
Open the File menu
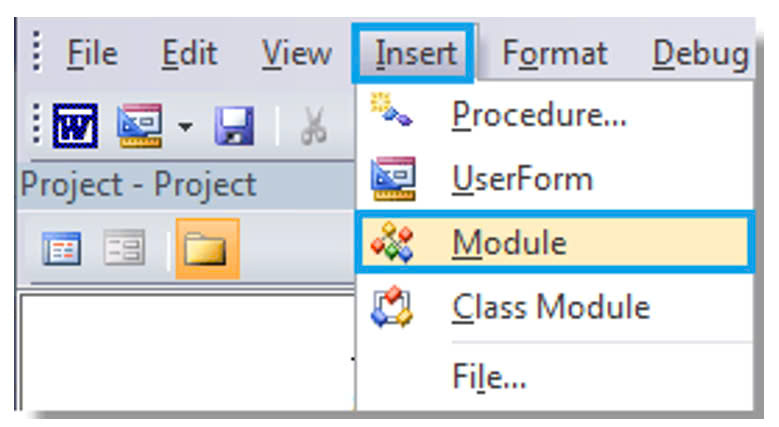tap(91, 54)
